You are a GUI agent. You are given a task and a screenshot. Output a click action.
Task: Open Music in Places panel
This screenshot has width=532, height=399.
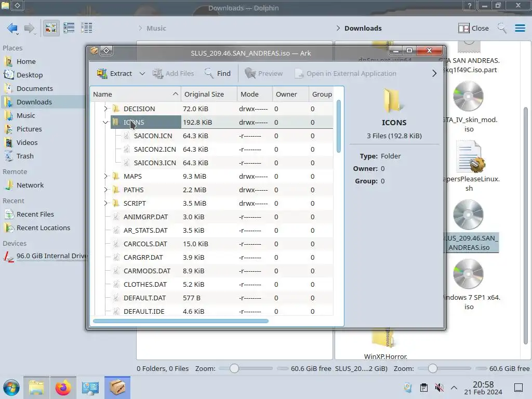26,116
